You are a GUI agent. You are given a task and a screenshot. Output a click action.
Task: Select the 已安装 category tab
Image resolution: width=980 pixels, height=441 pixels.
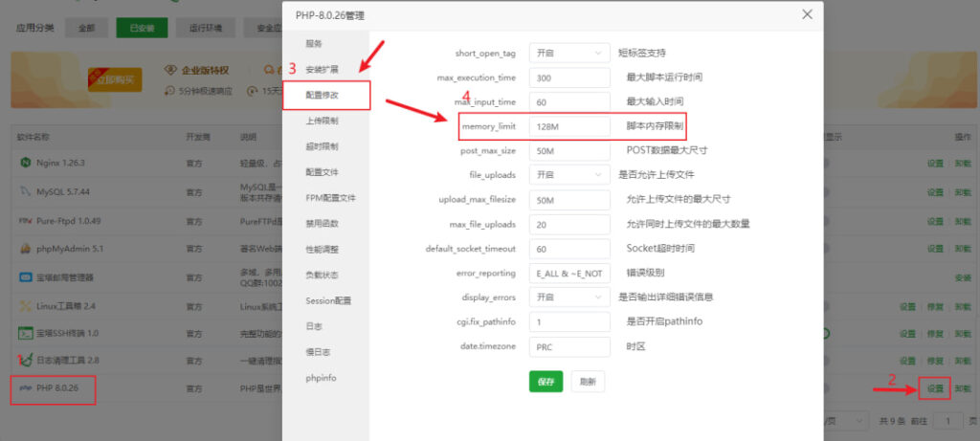[142, 28]
